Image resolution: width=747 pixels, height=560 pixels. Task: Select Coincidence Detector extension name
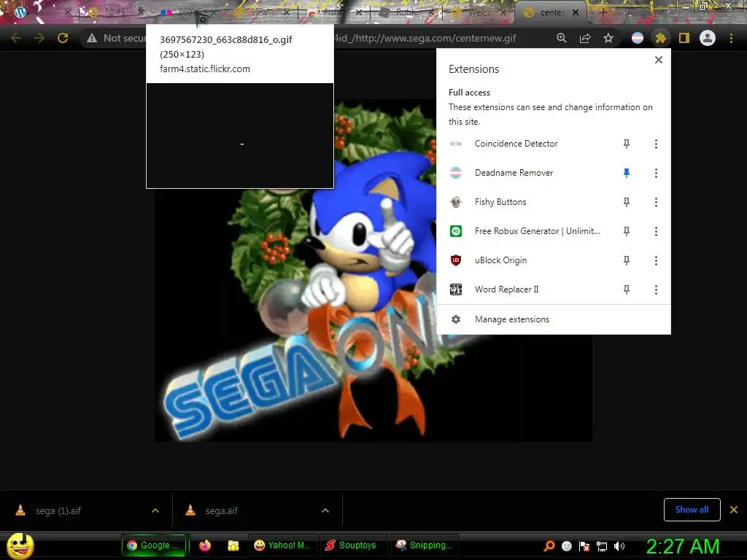point(516,144)
